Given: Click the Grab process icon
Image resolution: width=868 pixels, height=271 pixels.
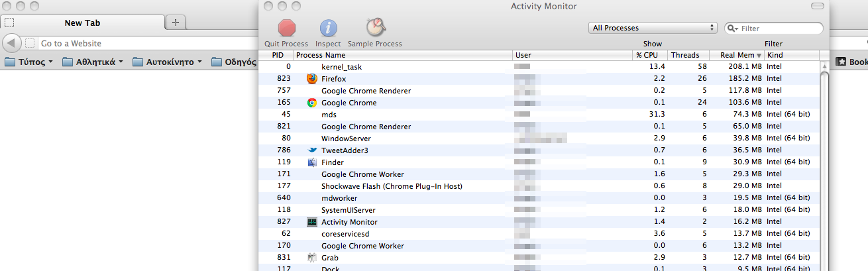Looking at the screenshot, I should [x=312, y=258].
